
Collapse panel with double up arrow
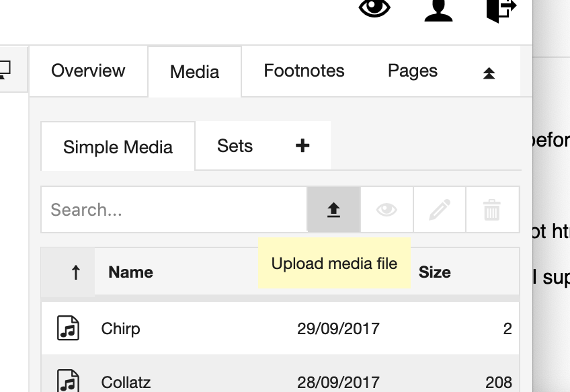click(489, 73)
